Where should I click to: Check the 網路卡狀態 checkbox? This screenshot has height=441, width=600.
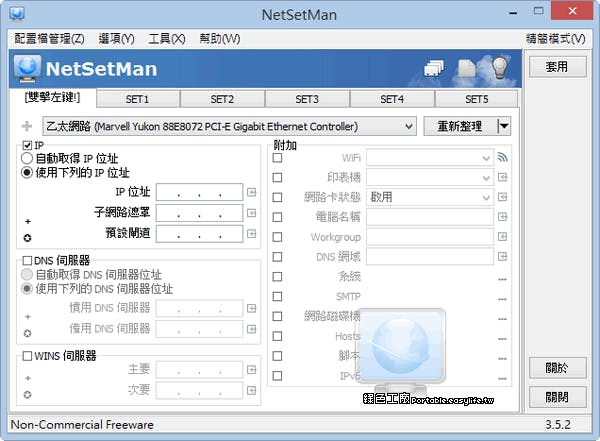click(x=277, y=197)
